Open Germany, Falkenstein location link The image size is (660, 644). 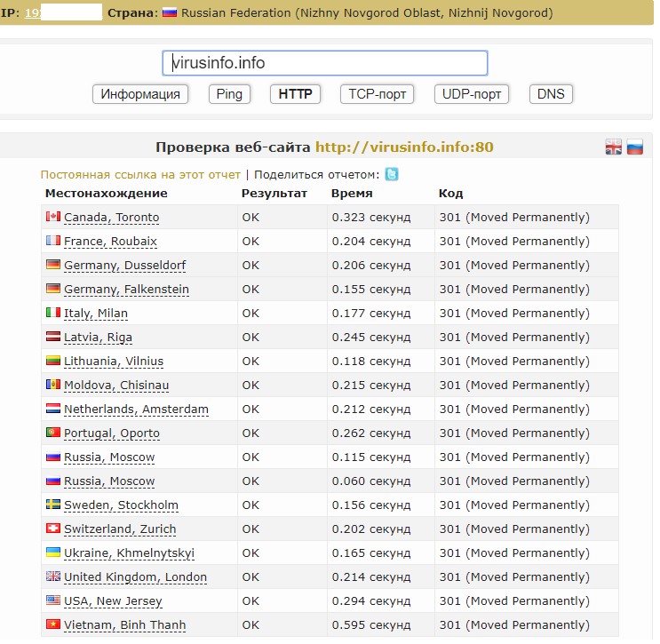(x=126, y=290)
